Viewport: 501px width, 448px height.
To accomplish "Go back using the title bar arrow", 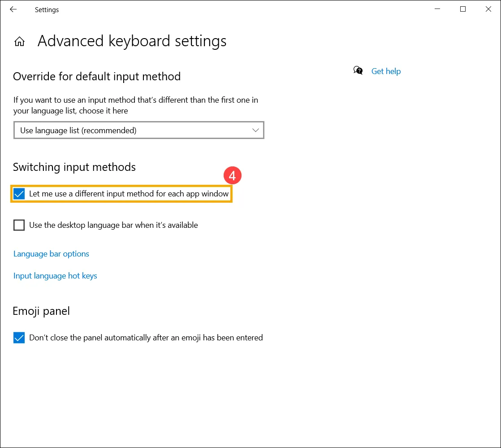I will point(13,9).
